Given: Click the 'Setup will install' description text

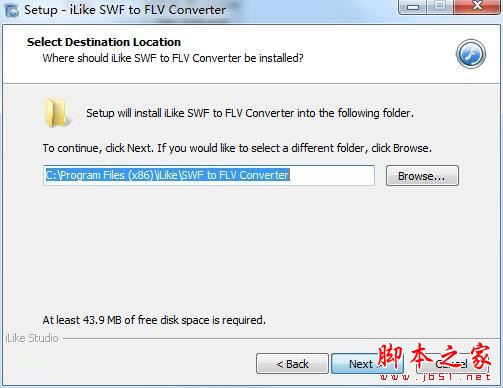Looking at the screenshot, I should tap(250, 113).
